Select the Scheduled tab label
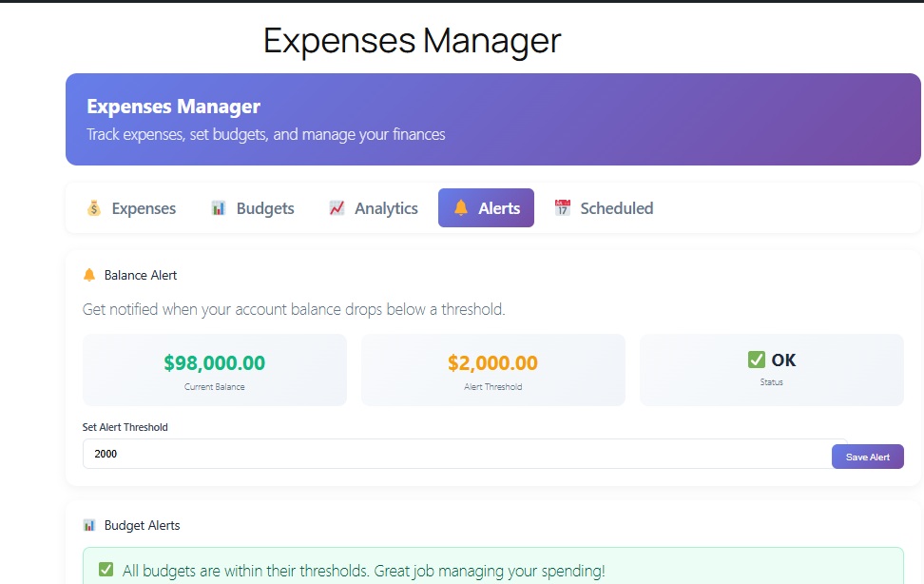924x584 pixels. click(x=617, y=208)
